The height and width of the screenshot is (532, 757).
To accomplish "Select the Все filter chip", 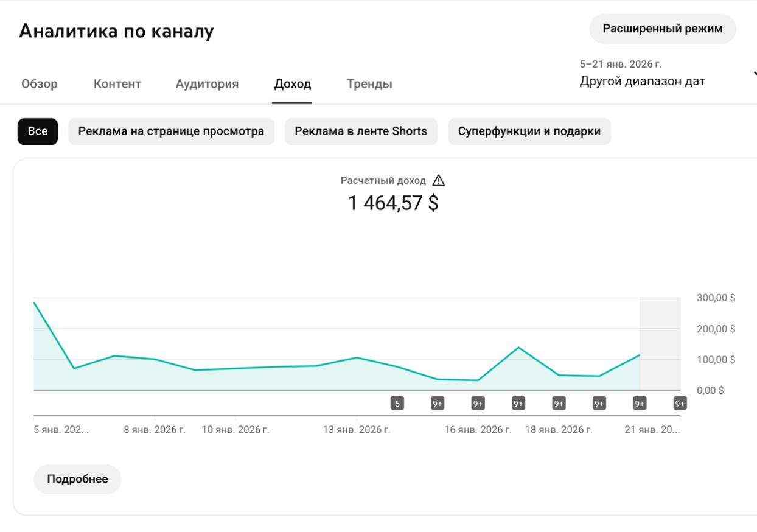I will (38, 131).
